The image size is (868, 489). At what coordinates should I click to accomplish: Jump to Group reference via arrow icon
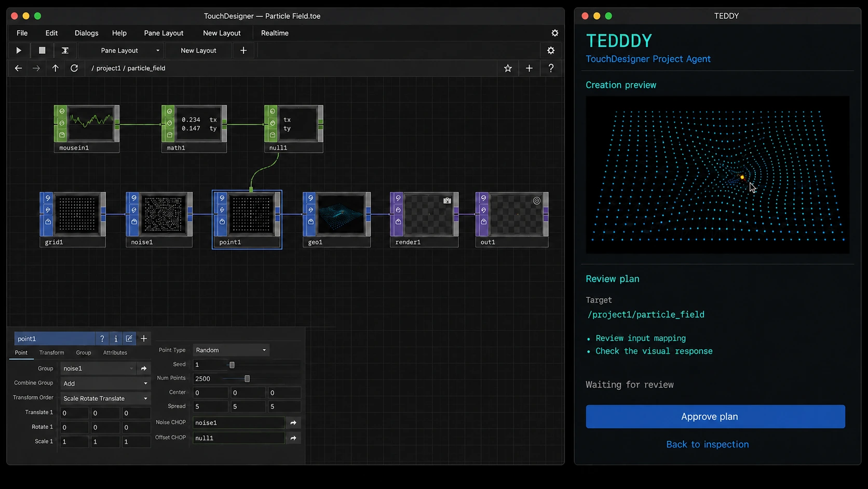coord(144,368)
